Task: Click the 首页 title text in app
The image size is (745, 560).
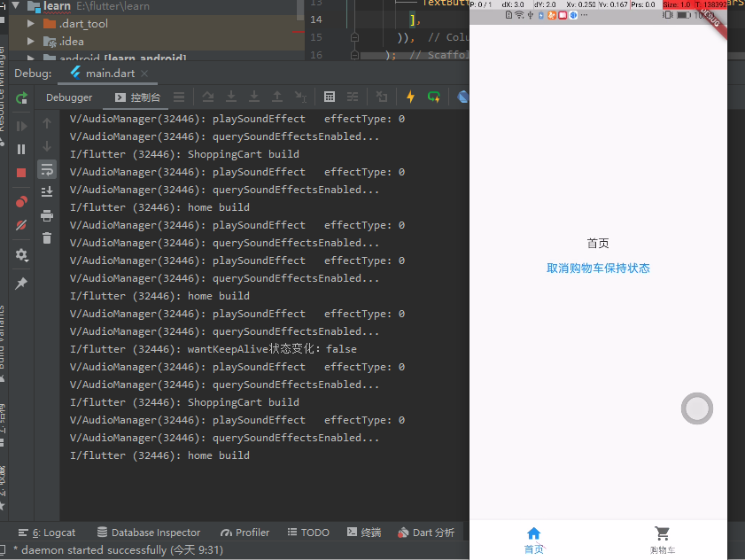Action: (598, 244)
